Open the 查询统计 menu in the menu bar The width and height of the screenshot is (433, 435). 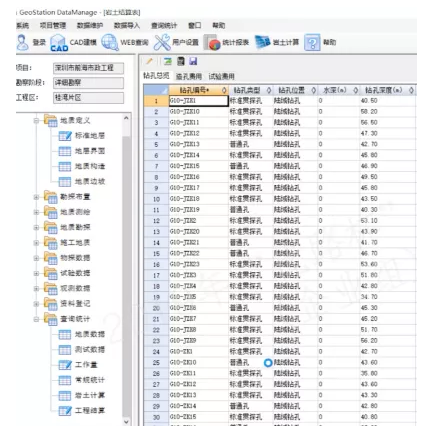164,25
